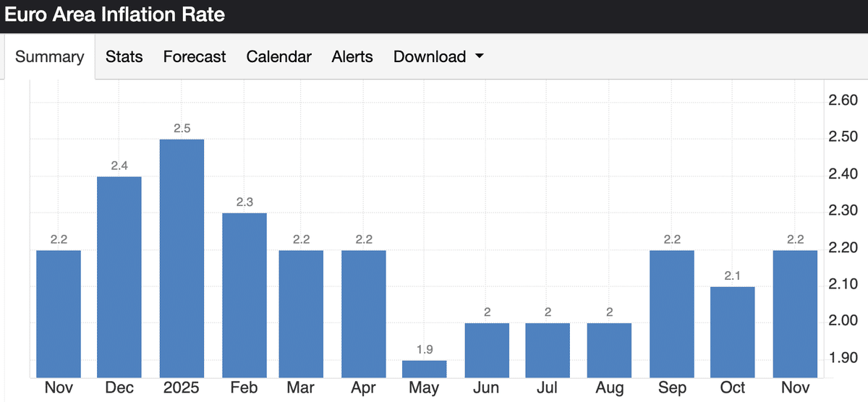Click the May bar showing 1.9
Image resolution: width=868 pixels, height=402 pixels.
(425, 369)
